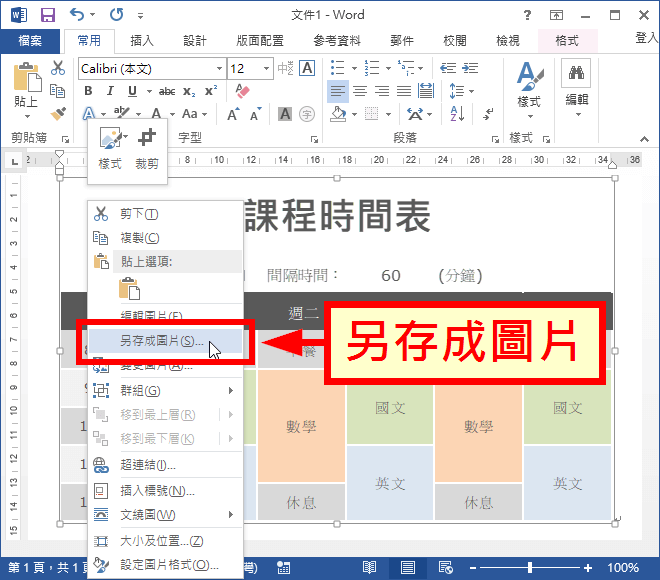
Task: Open the font dialog launcher
Action: 314,139
